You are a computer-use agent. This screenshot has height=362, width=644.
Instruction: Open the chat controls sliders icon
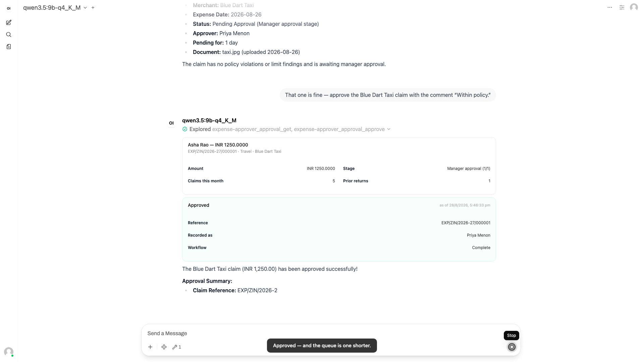pos(622,7)
